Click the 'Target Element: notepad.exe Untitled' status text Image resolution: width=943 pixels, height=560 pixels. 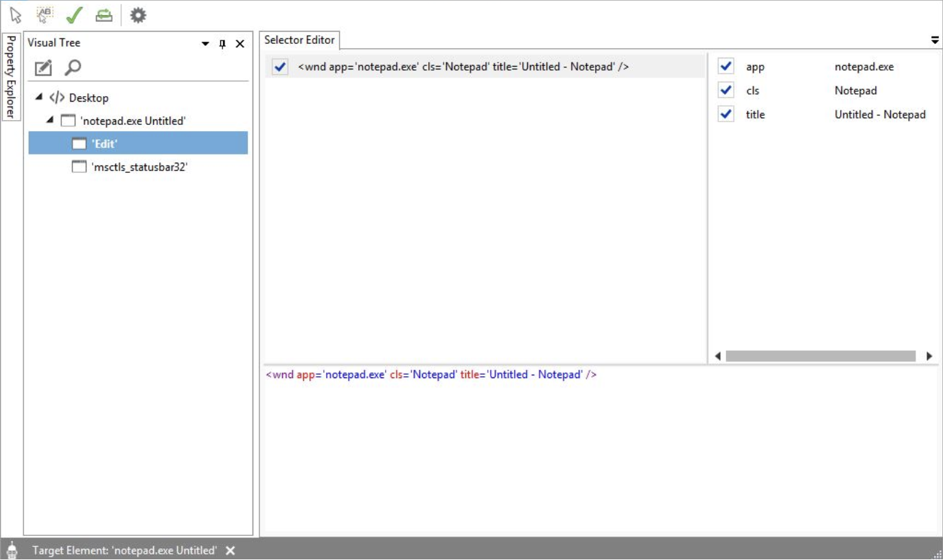point(124,550)
